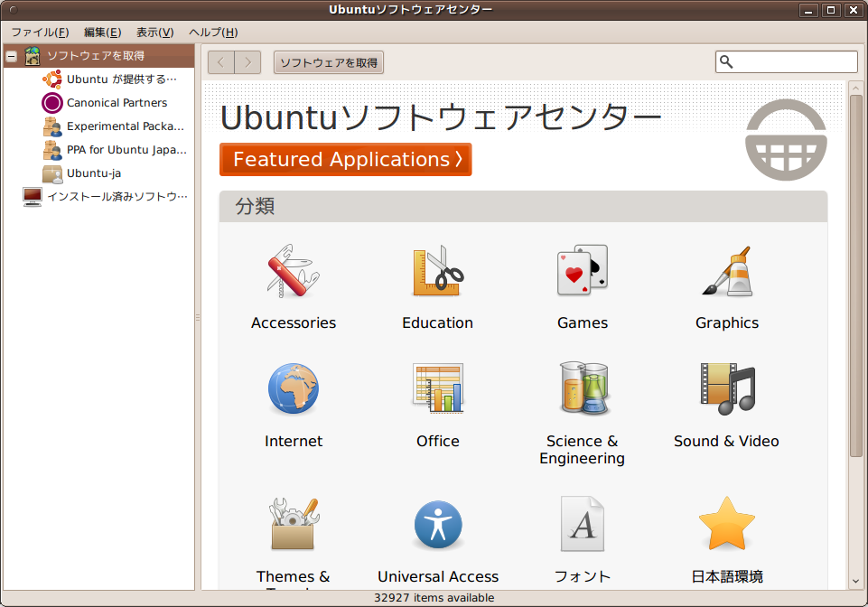
Task: Click the Internet label
Action: (294, 442)
